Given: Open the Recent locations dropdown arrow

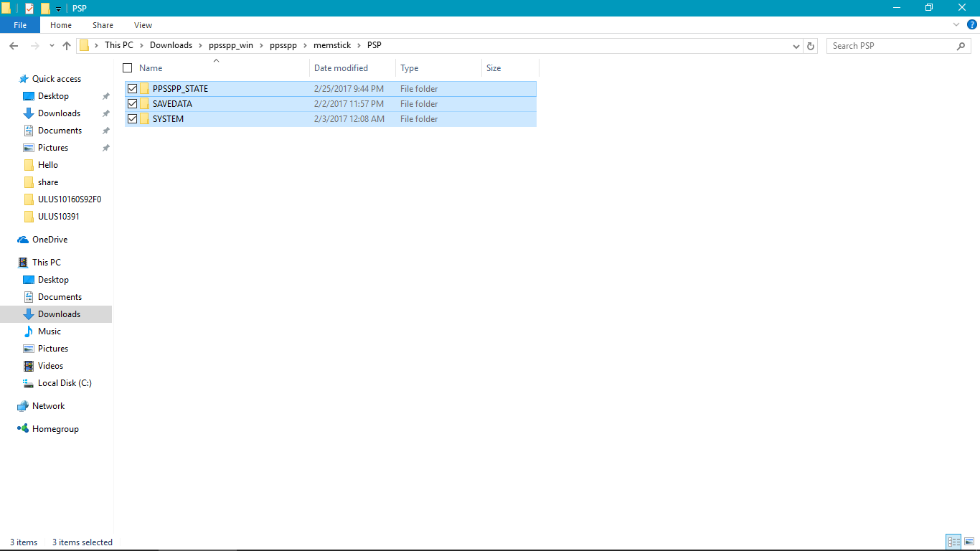Looking at the screenshot, I should pos(52,46).
